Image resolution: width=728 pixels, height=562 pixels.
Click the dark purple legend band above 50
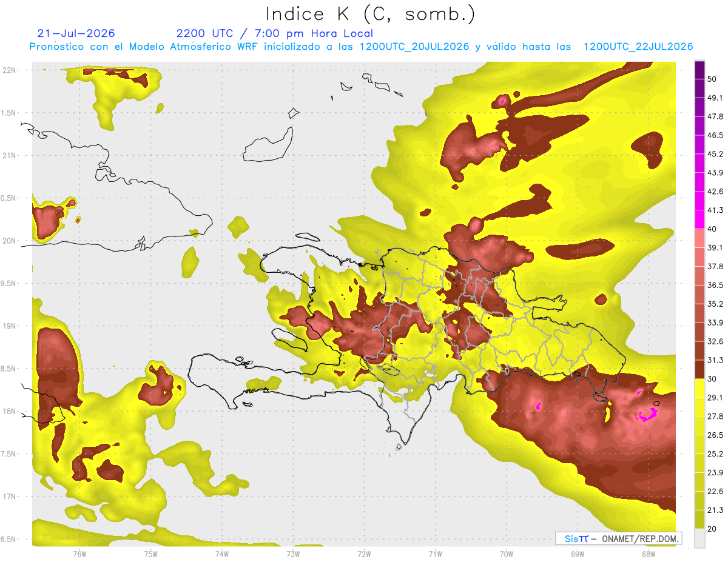700,70
